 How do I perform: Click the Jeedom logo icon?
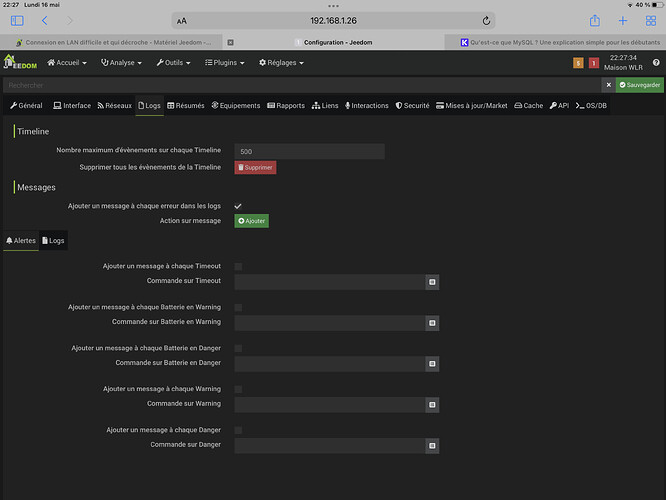22,63
